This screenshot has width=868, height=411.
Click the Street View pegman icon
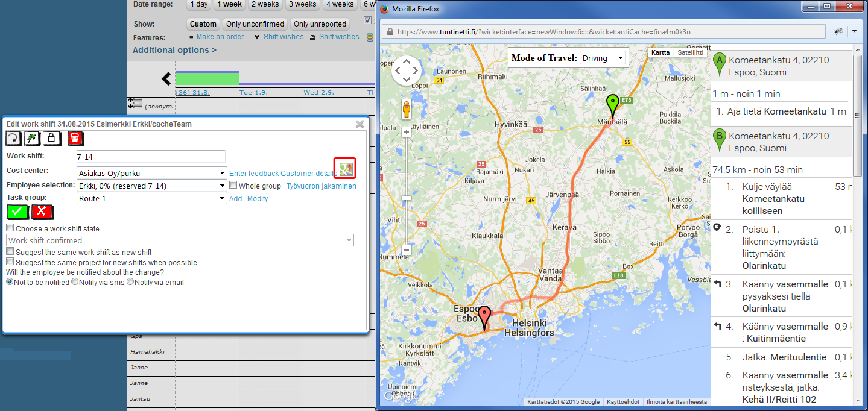[x=406, y=110]
